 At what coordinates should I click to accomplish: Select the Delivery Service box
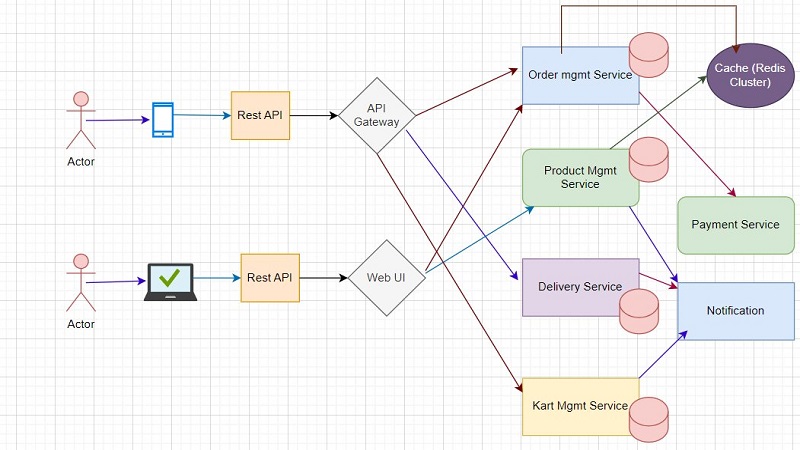coord(580,287)
